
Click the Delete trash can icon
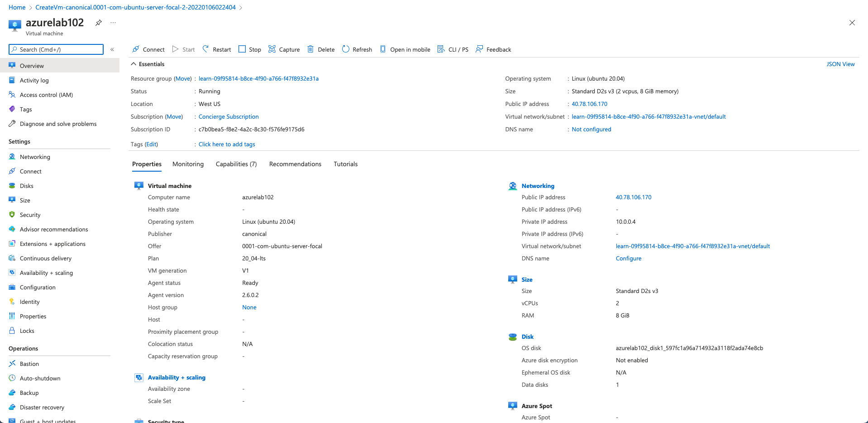tap(310, 49)
